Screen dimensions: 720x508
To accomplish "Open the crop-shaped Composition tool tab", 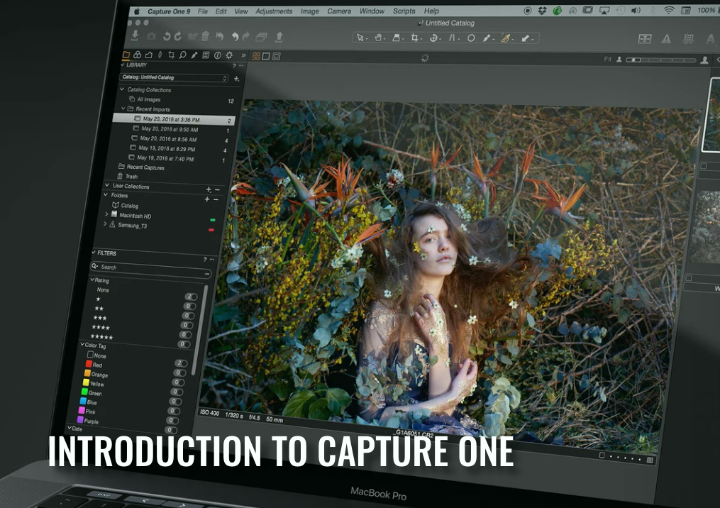I will coord(171,55).
